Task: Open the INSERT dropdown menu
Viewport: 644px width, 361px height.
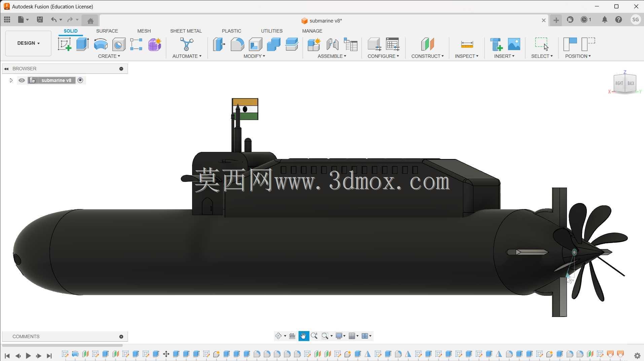Action: click(504, 56)
